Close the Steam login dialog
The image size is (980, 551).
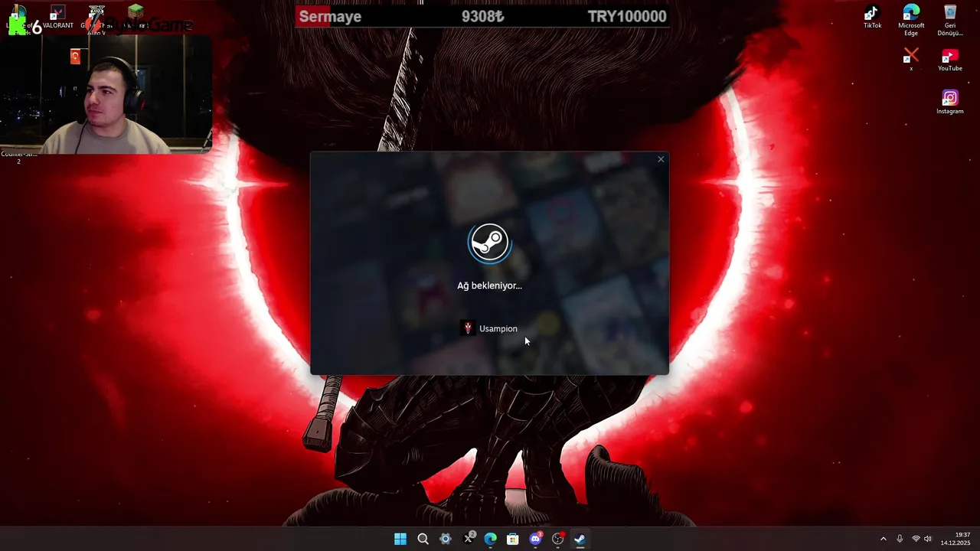(x=661, y=159)
